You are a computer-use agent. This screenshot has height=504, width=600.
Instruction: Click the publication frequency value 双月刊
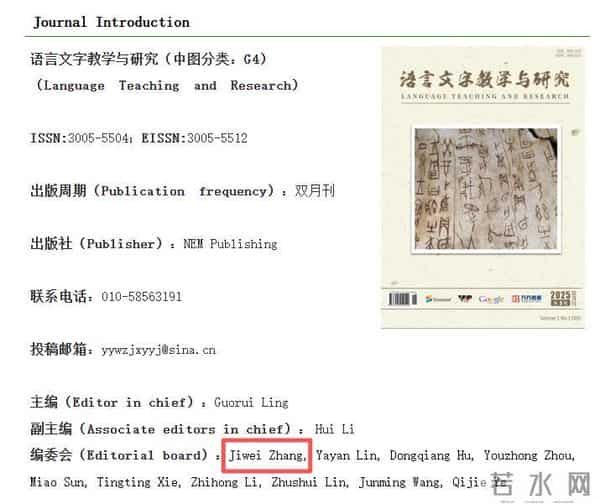315,190
